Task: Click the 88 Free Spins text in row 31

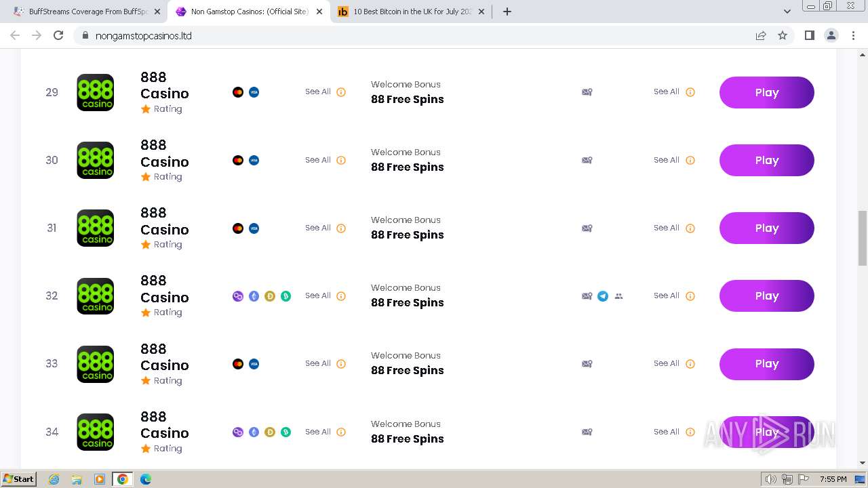Action: pyautogui.click(x=408, y=235)
